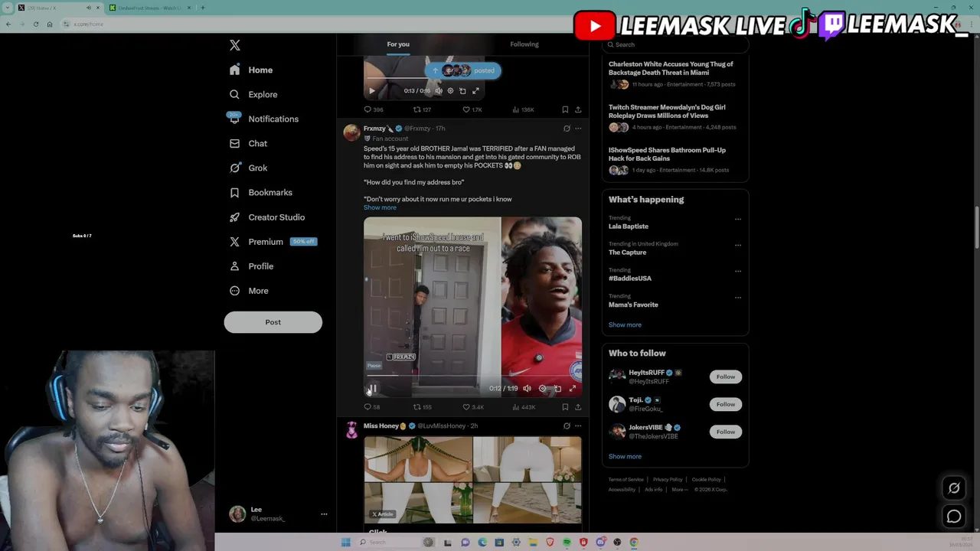
Task: Expand the More sidebar menu
Action: (x=249, y=290)
